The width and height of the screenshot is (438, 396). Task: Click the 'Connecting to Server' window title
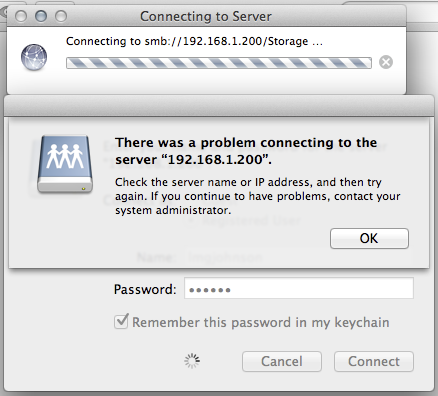coord(206,16)
